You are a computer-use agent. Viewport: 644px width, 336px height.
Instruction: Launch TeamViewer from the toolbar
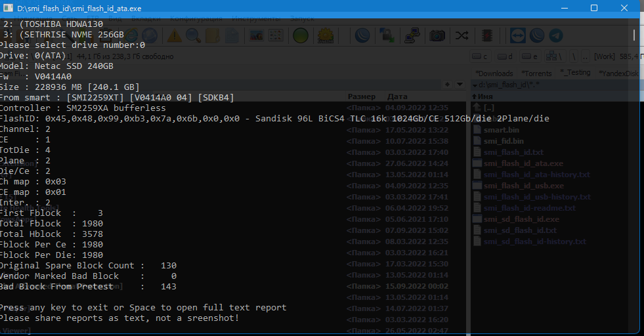[x=517, y=35]
